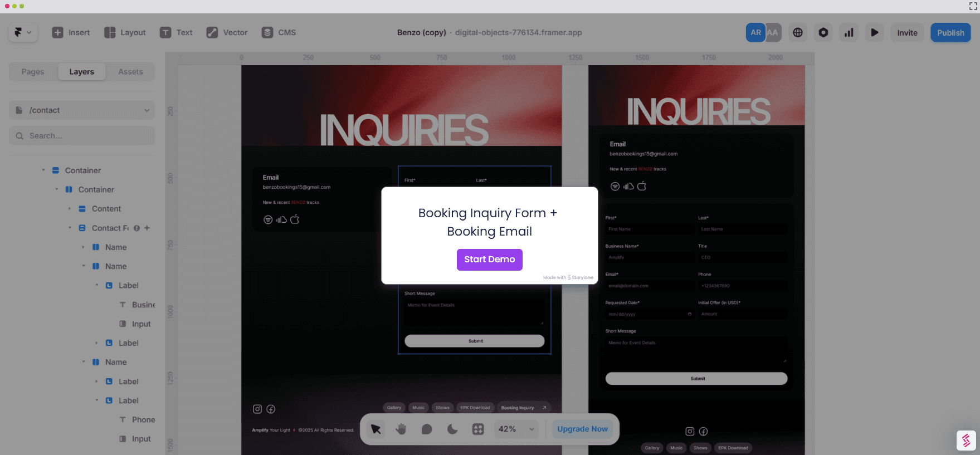Select the hand pan tool
Image resolution: width=980 pixels, height=455 pixels.
point(401,429)
